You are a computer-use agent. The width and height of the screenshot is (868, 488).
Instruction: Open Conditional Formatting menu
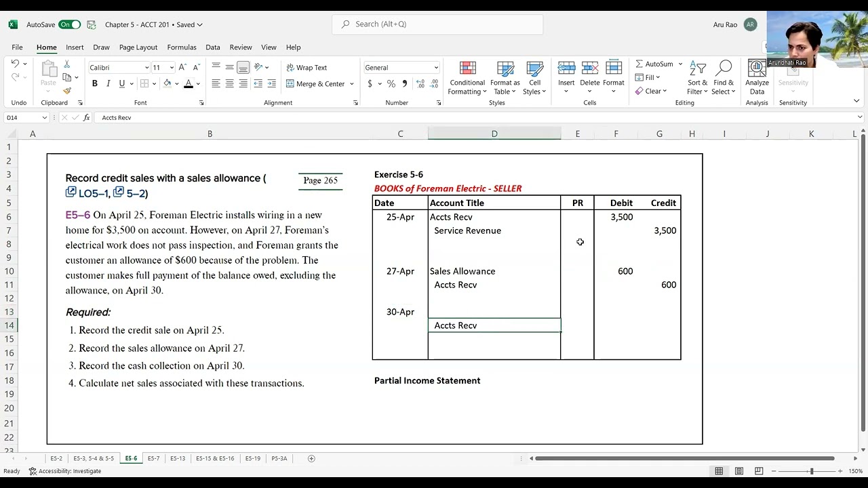467,79
